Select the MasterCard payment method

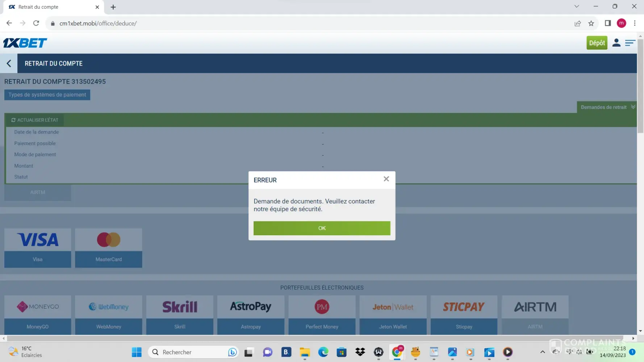[109, 248]
